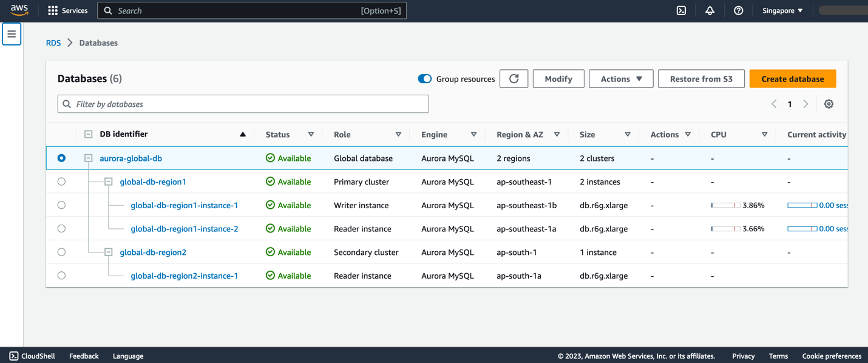The width and height of the screenshot is (868, 363).
Task: Click the Restore from S3 button
Action: click(x=701, y=78)
